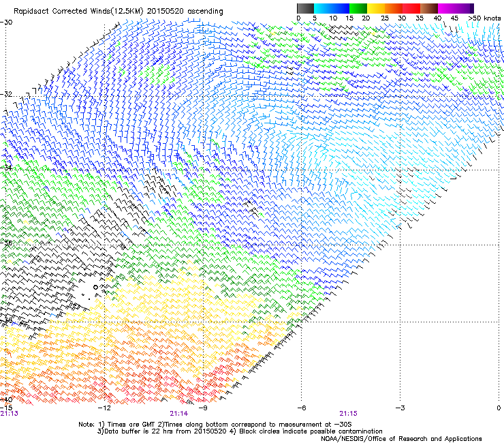Click the legend label '10'

[333, 18]
